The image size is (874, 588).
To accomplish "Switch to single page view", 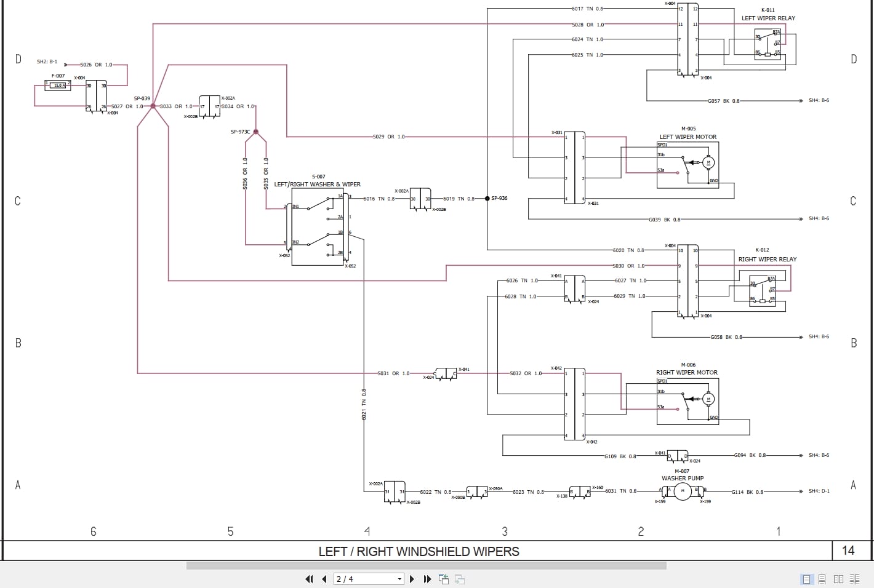I will click(807, 579).
